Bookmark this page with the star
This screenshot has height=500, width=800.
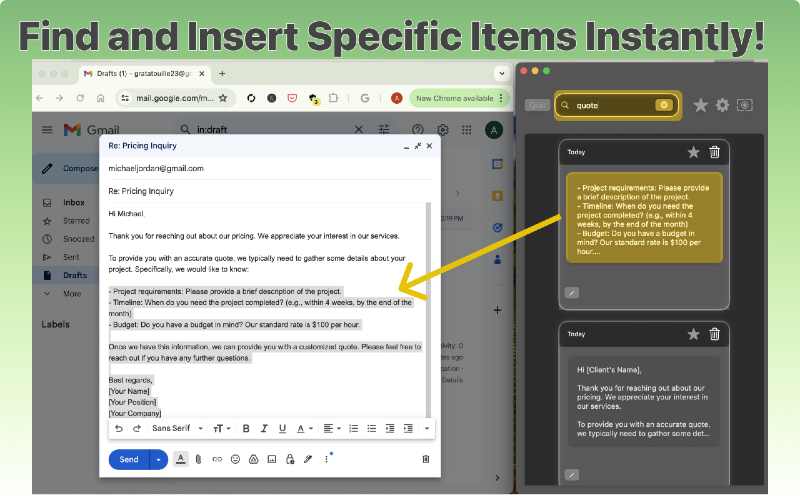[x=223, y=98]
